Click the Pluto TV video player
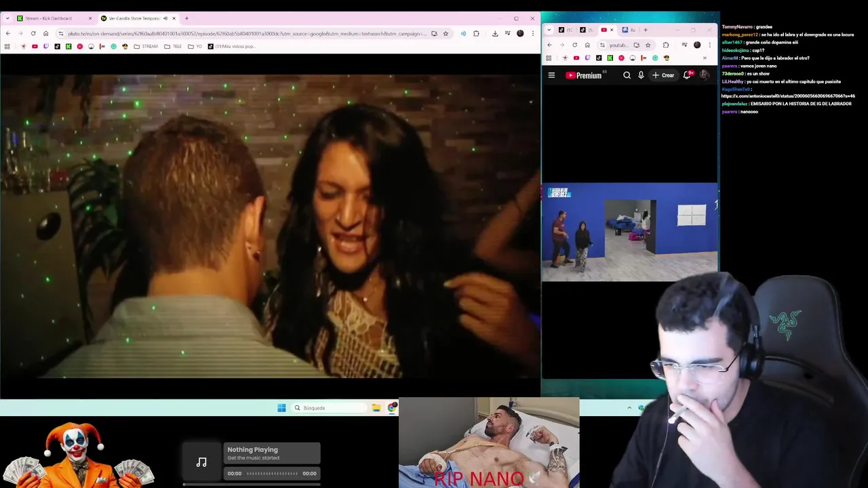Screen dimensions: 868x488 (x=270, y=226)
